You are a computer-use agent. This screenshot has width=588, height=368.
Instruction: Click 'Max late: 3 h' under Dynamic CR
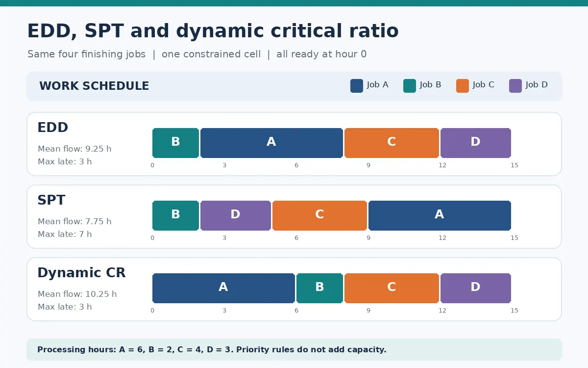(65, 307)
